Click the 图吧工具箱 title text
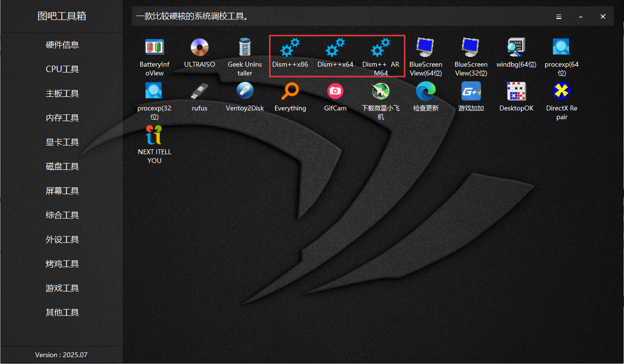 [x=62, y=16]
